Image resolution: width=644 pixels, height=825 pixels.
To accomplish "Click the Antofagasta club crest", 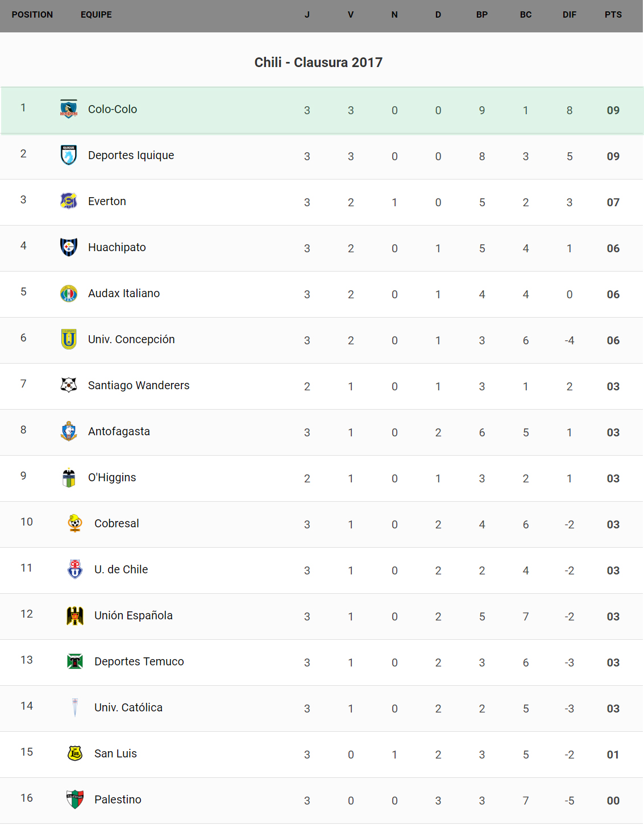I will (x=69, y=431).
